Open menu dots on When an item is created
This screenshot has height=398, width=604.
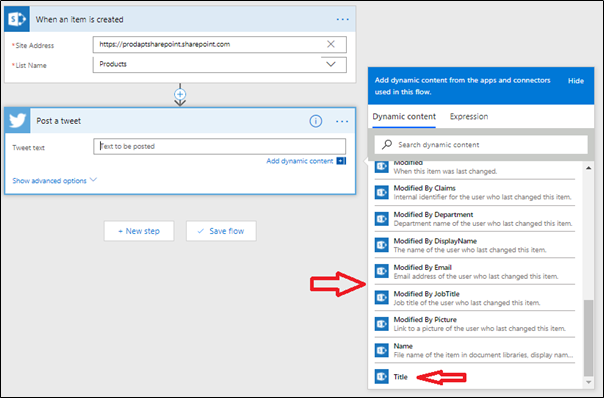click(342, 19)
